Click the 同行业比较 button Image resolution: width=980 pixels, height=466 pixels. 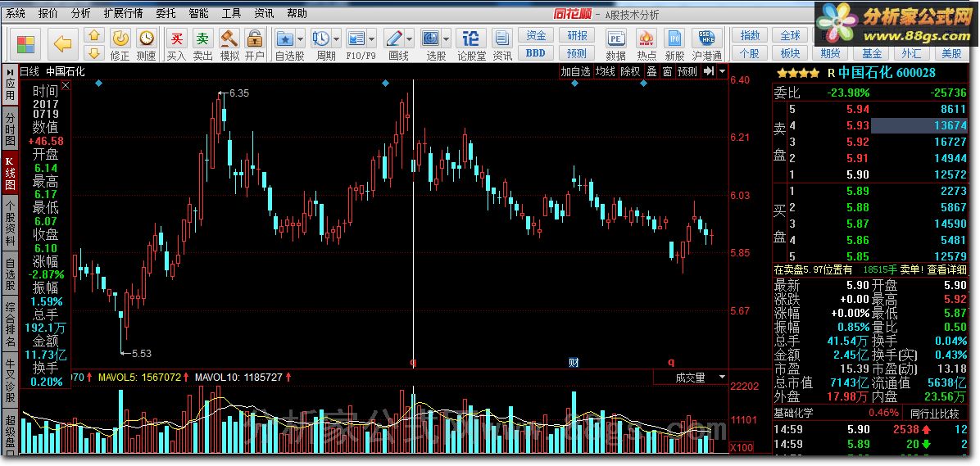click(934, 414)
